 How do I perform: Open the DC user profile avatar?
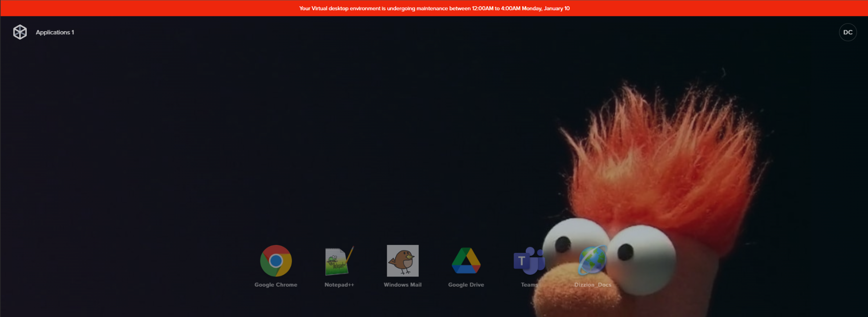pos(848,32)
